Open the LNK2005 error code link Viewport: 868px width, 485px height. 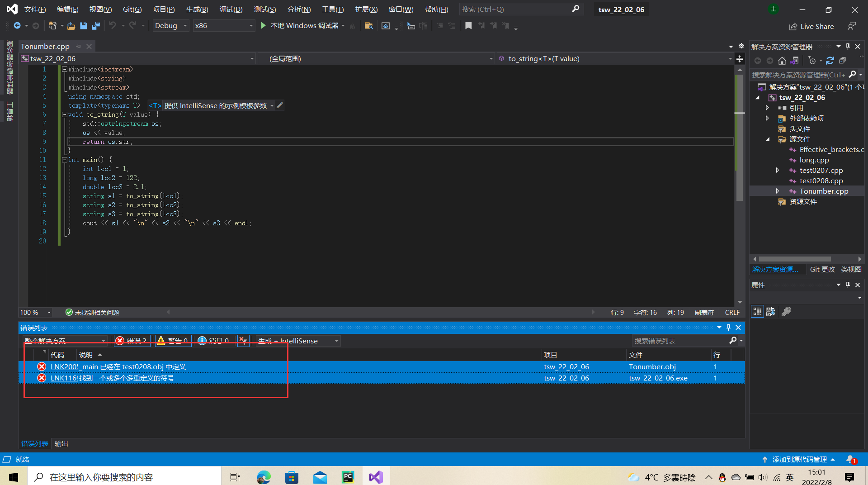click(64, 367)
